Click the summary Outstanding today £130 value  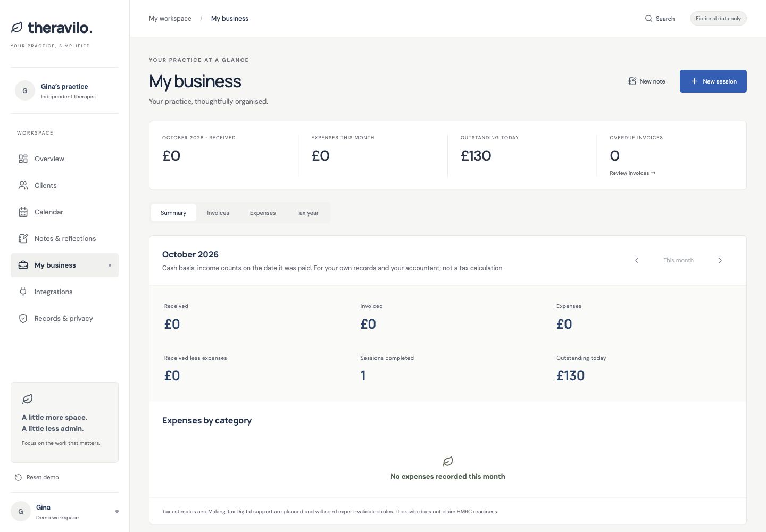(571, 376)
